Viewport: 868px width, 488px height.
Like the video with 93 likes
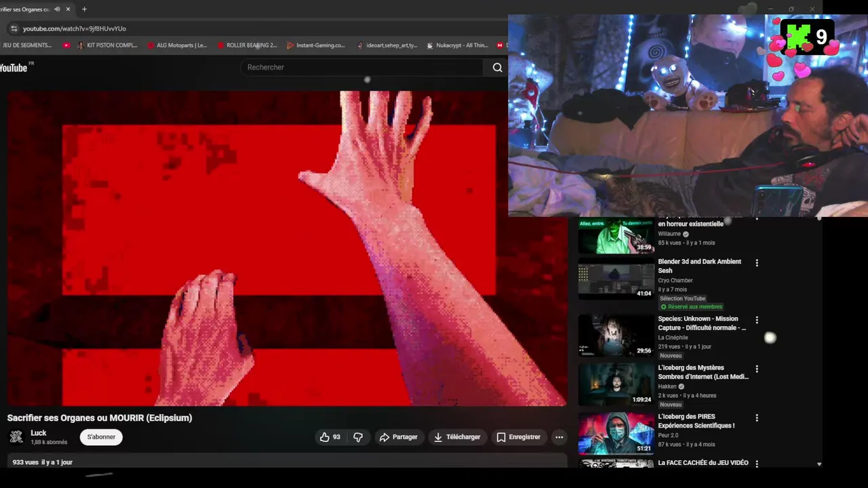coord(330,437)
